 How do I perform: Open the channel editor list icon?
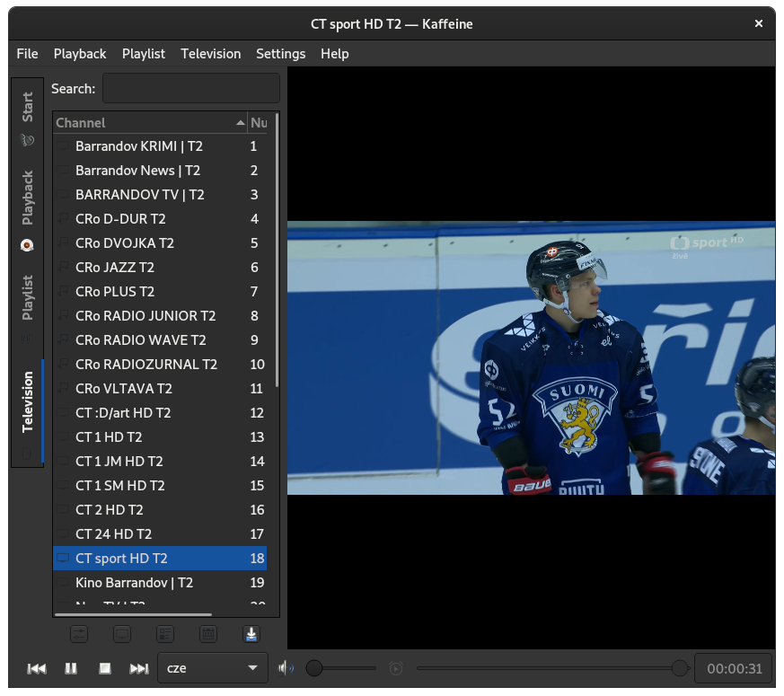(x=165, y=634)
